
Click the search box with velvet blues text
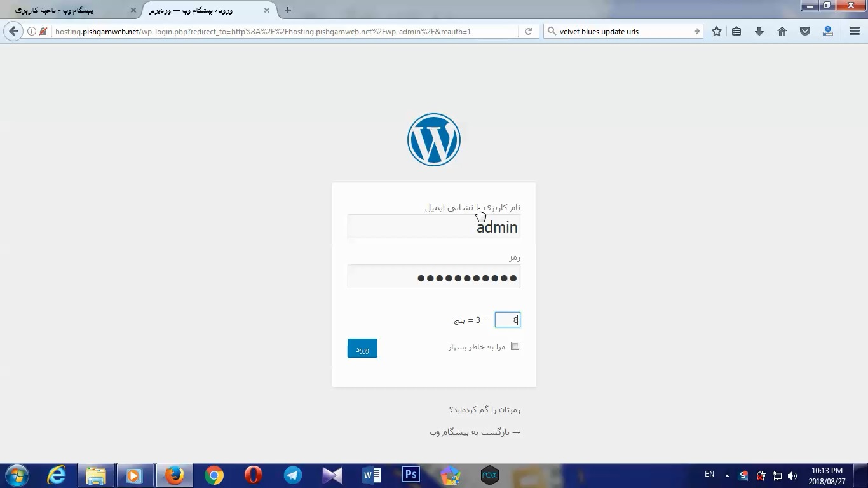click(x=624, y=31)
